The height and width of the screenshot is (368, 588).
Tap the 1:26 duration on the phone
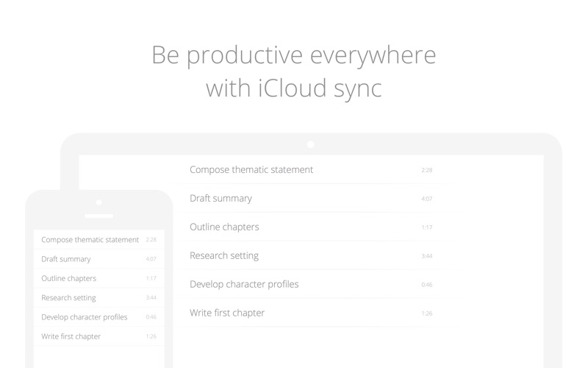coord(151,336)
